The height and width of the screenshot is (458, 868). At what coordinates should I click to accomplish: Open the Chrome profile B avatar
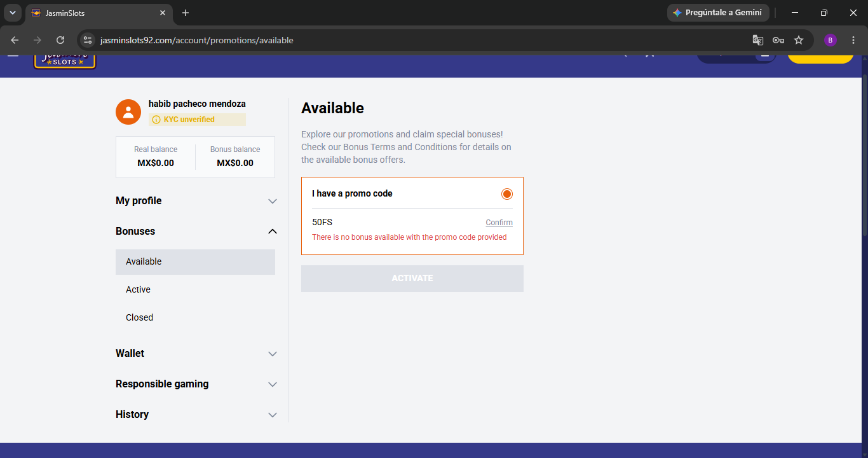[x=830, y=40]
